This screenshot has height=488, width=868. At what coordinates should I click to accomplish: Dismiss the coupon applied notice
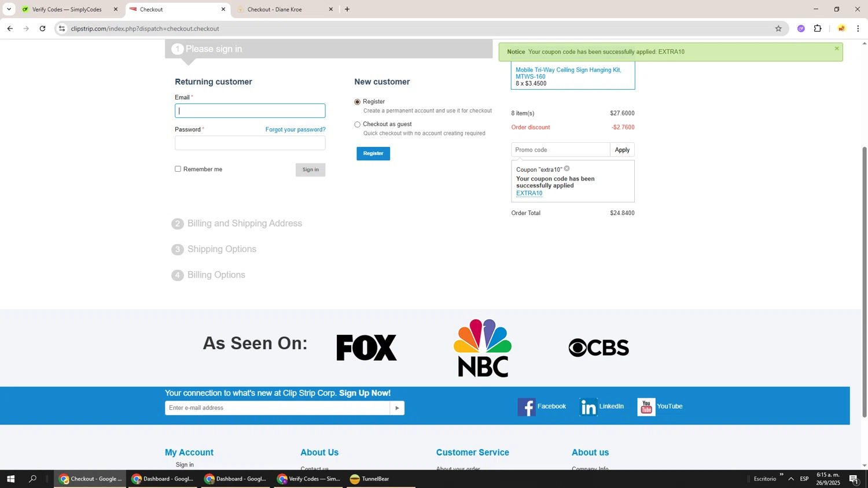pos(837,49)
